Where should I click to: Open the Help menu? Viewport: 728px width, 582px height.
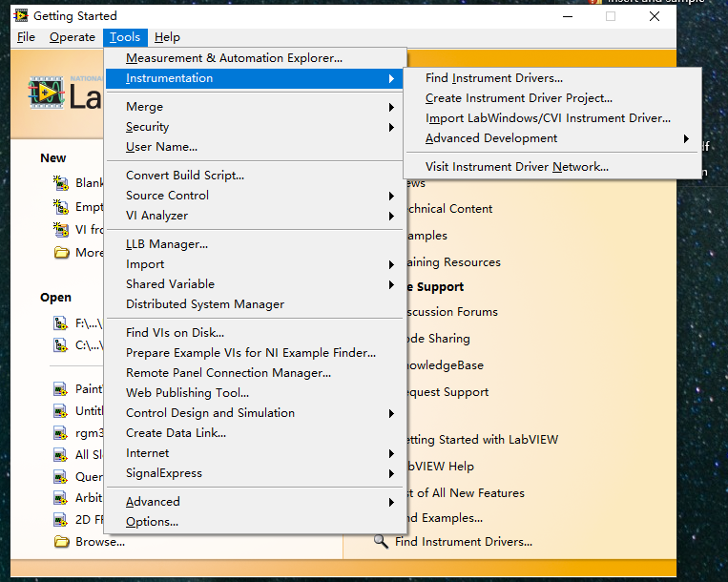[167, 37]
